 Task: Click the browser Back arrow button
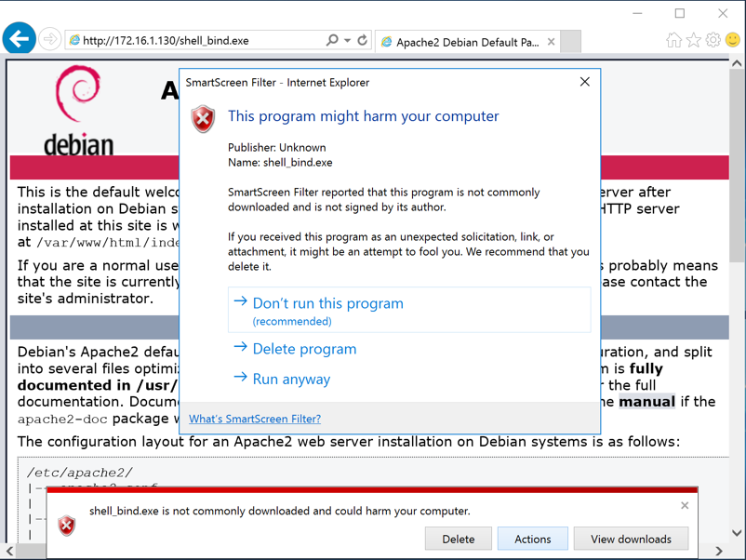click(x=19, y=38)
